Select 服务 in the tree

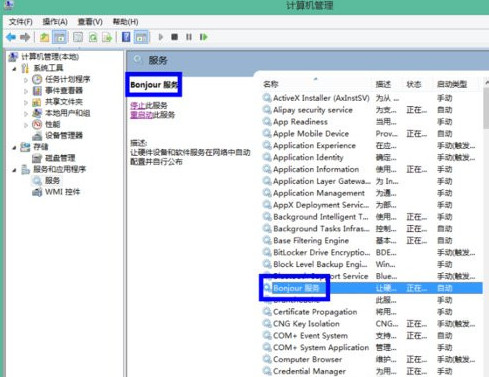pyautogui.click(x=52, y=181)
